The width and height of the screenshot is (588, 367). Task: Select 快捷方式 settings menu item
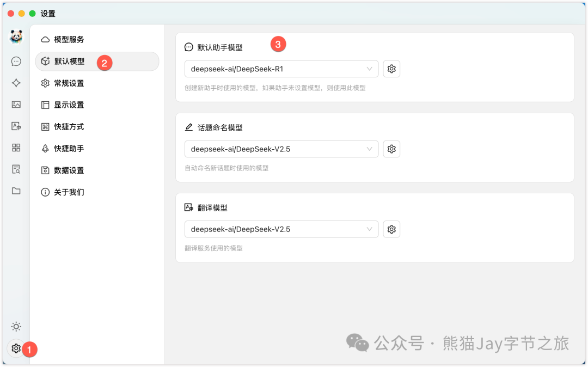(x=97, y=127)
